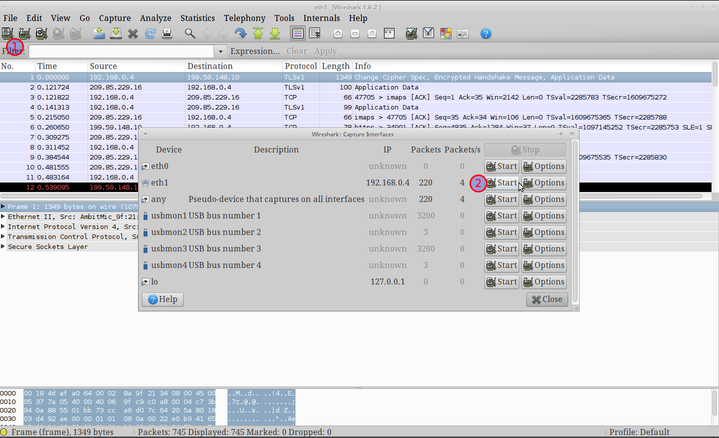719x438 pixels.
Task: Zoom out the packet text
Action: point(355,33)
